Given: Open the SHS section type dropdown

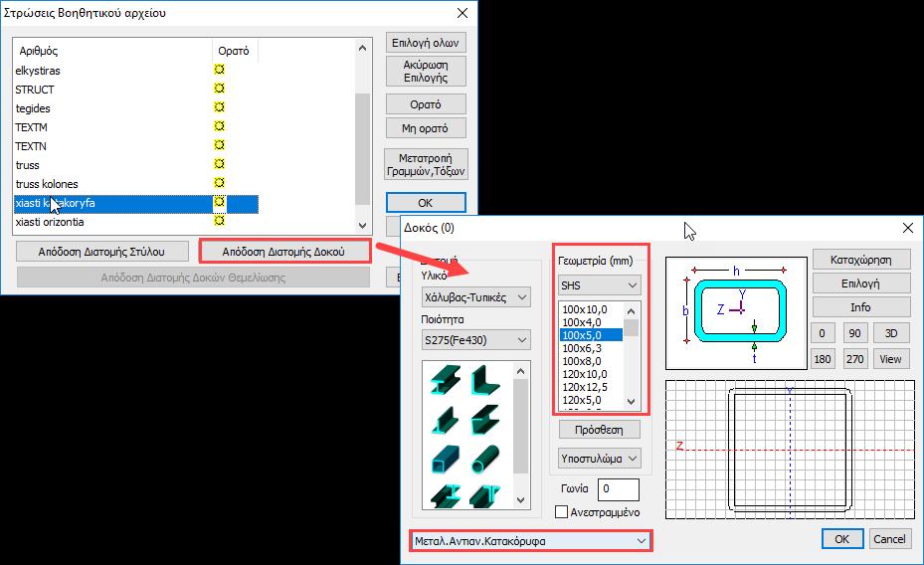Looking at the screenshot, I should click(x=600, y=285).
